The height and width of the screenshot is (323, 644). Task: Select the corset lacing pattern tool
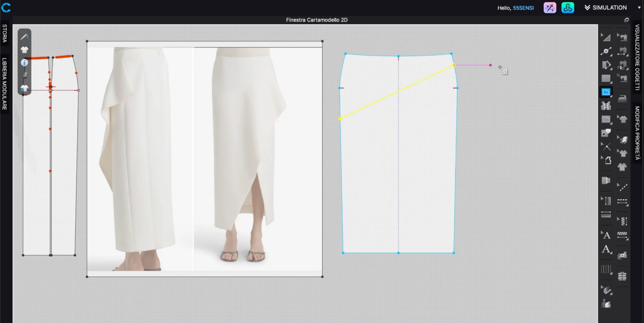606,106
